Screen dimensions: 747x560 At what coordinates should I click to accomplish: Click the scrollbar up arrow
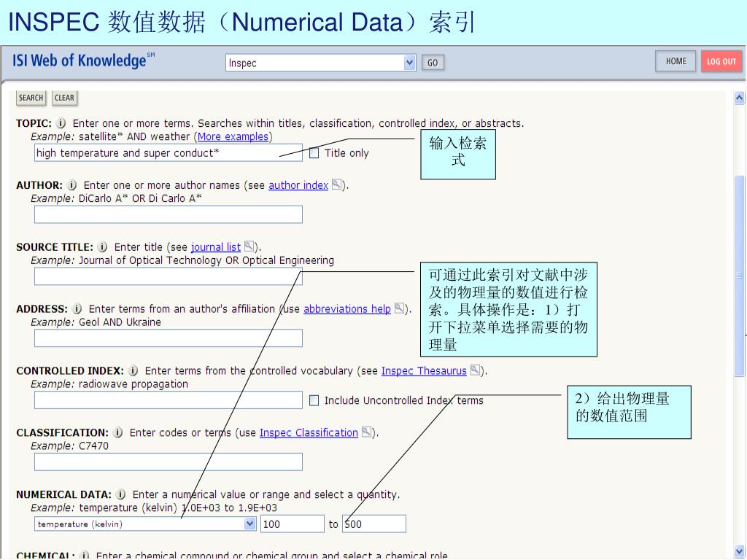click(740, 98)
